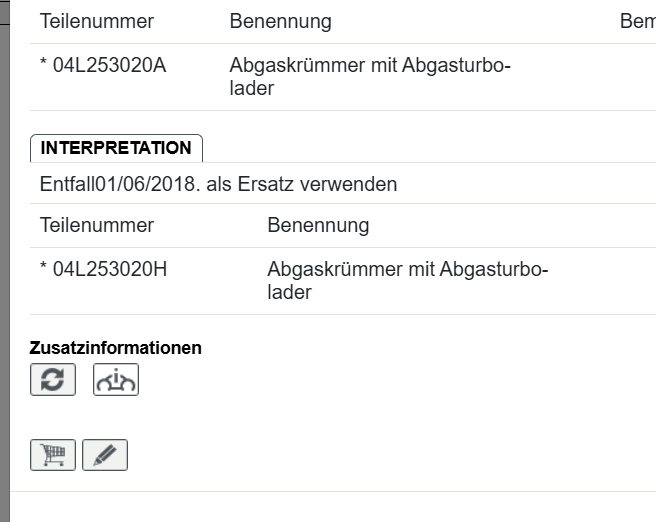Click the gray strip on left edge

pyautogui.click(x=4, y=260)
